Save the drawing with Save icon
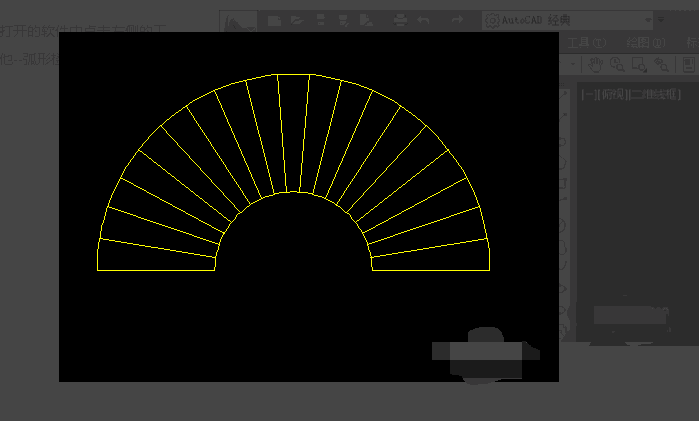699x421 pixels. pos(321,20)
